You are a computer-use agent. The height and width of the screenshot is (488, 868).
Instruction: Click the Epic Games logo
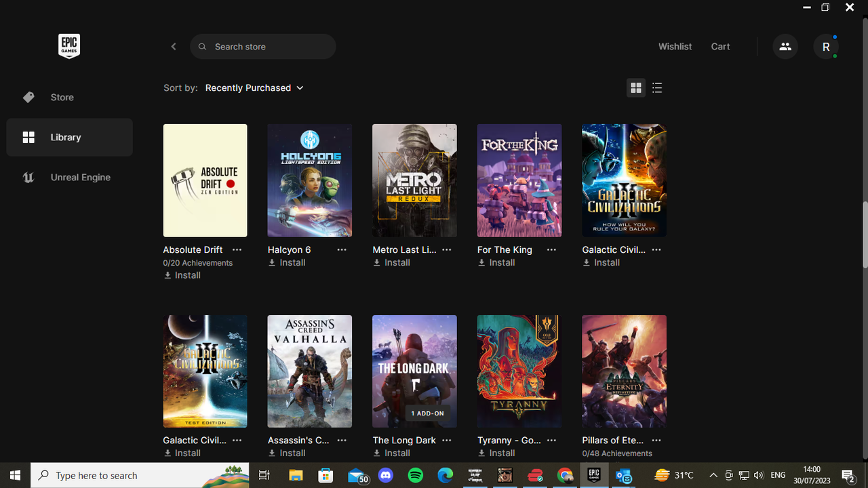(69, 46)
